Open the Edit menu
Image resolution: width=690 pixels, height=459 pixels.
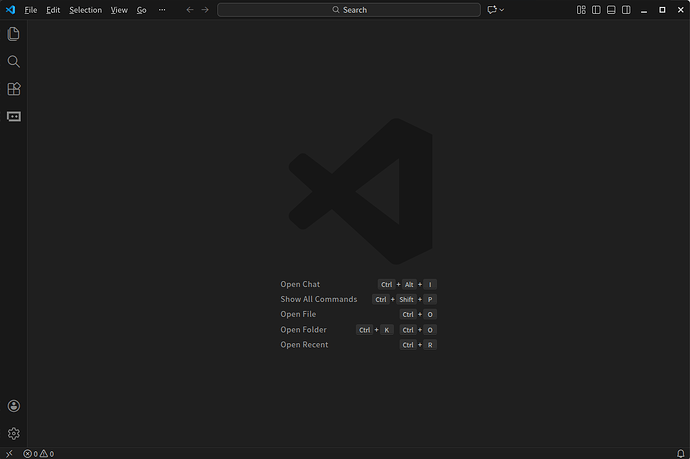click(53, 10)
